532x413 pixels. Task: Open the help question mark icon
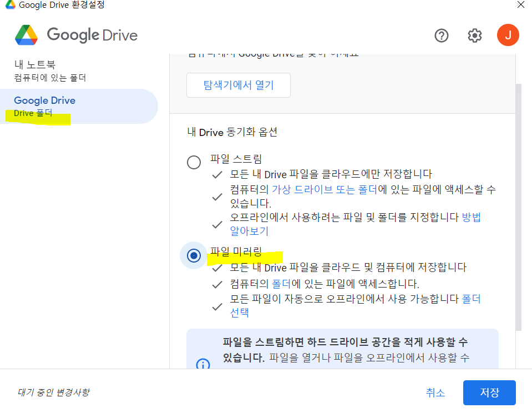click(x=442, y=36)
